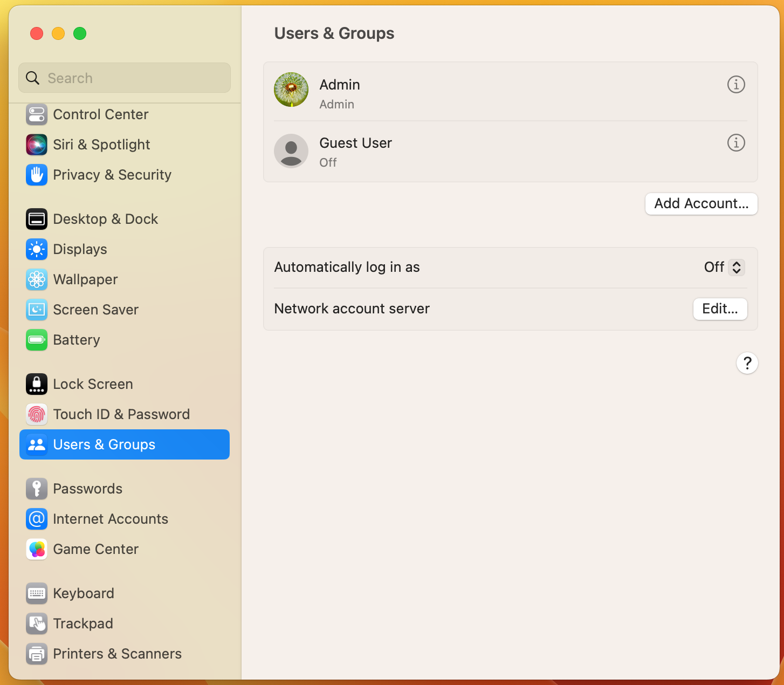This screenshot has height=685, width=784.
Task: Click the Screen Saver icon
Action: click(37, 310)
